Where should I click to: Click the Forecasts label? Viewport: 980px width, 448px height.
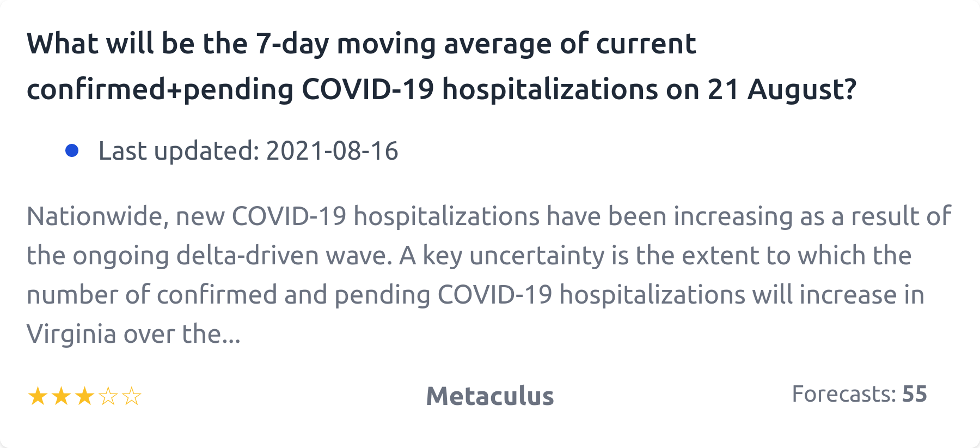(x=843, y=394)
